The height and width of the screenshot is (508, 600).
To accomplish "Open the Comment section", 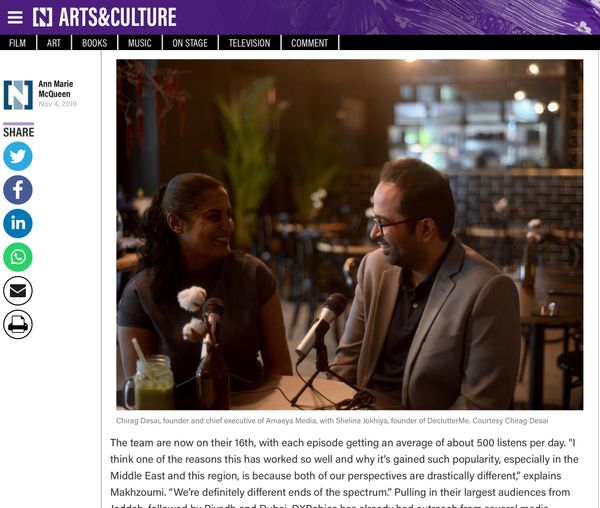I will tap(310, 43).
